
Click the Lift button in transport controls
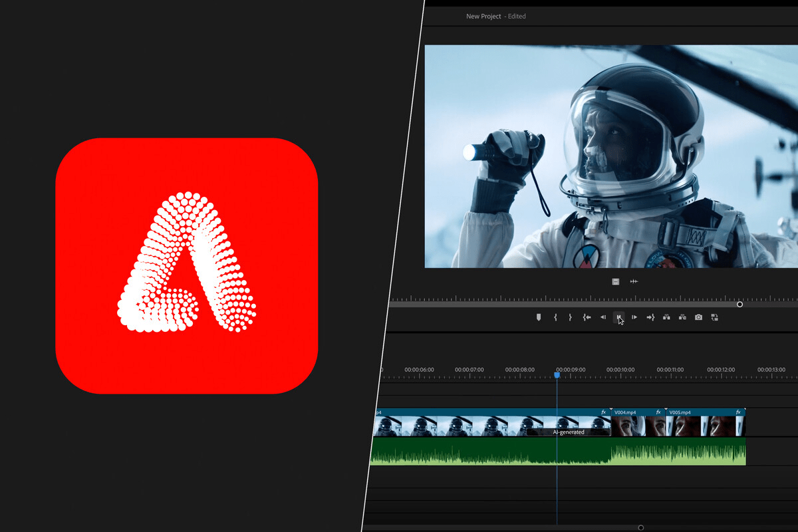666,318
